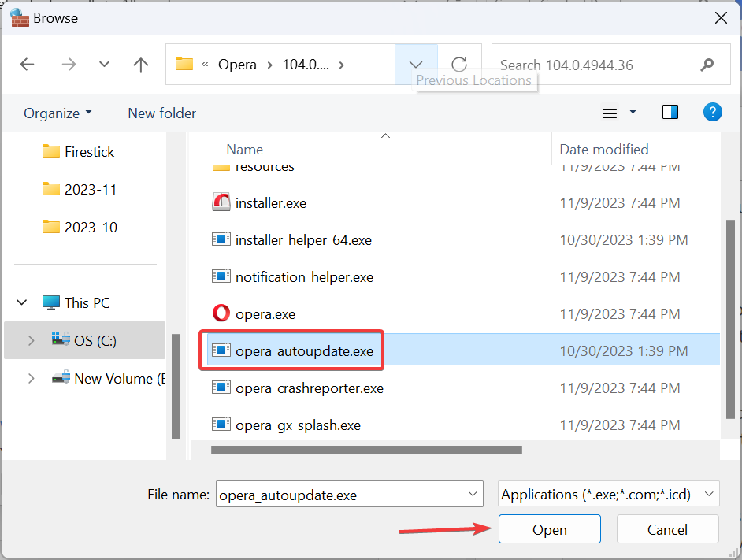The height and width of the screenshot is (560, 742).
Task: Click installer_helper_64.exe file icon
Action: 221,239
